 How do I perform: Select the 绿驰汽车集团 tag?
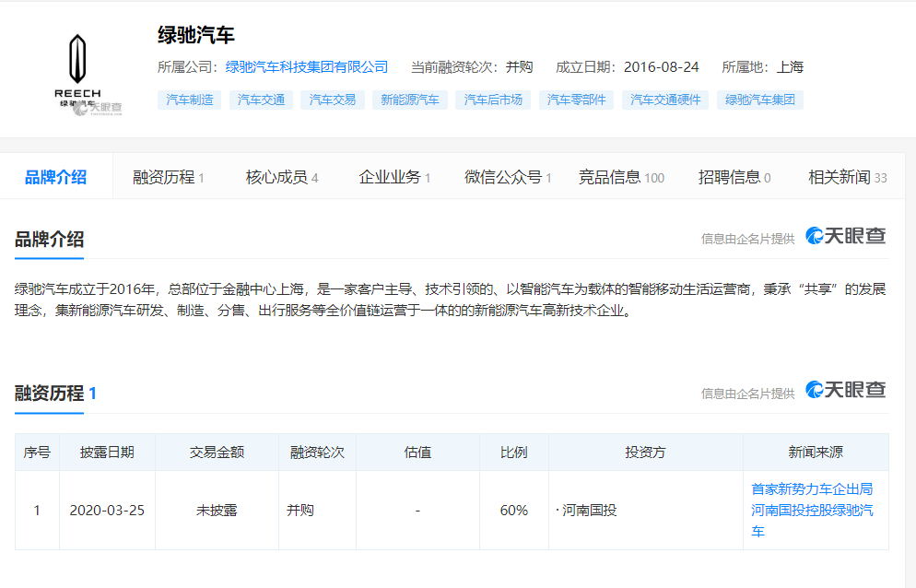pos(760,100)
